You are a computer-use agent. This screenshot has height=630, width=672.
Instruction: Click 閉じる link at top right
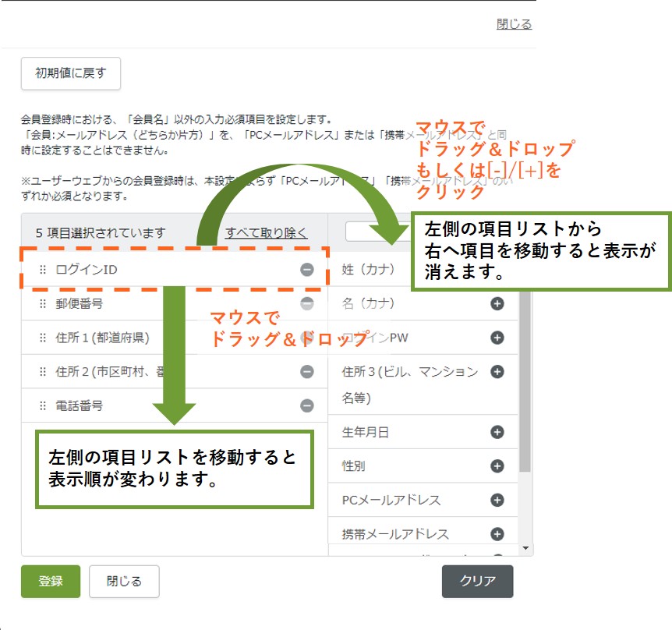[514, 24]
